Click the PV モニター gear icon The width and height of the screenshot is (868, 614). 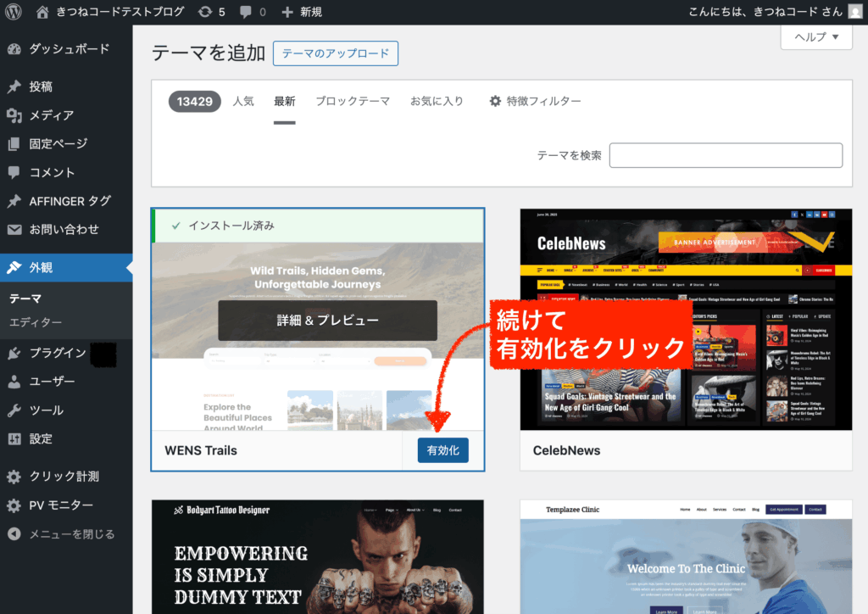point(14,505)
